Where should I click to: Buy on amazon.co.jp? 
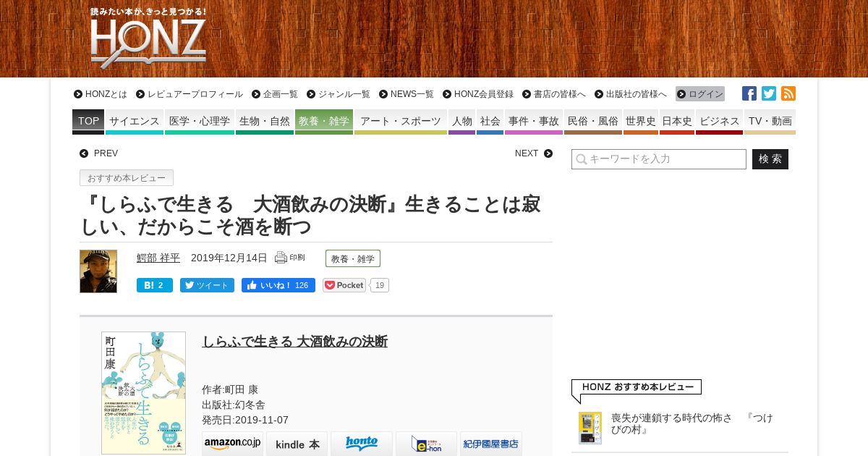[232, 444]
